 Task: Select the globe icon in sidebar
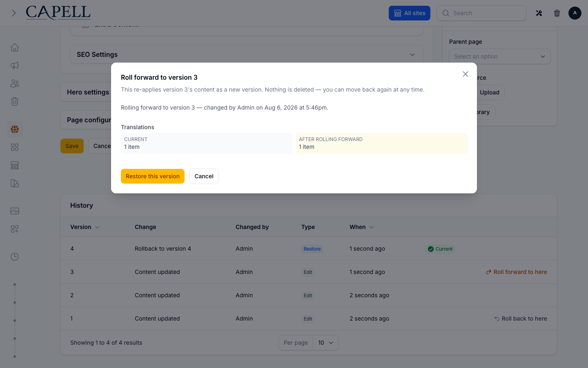[15, 129]
